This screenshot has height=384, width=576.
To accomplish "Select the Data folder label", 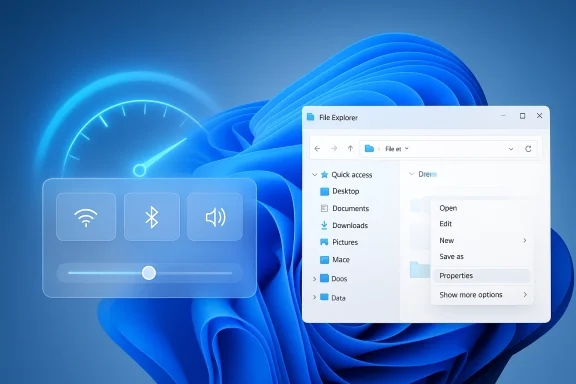I will click(x=338, y=298).
